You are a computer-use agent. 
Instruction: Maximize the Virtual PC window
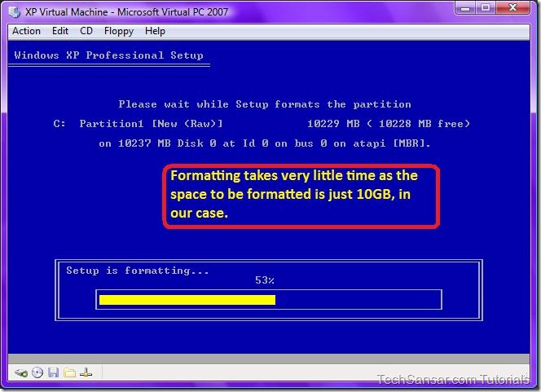(486, 7)
